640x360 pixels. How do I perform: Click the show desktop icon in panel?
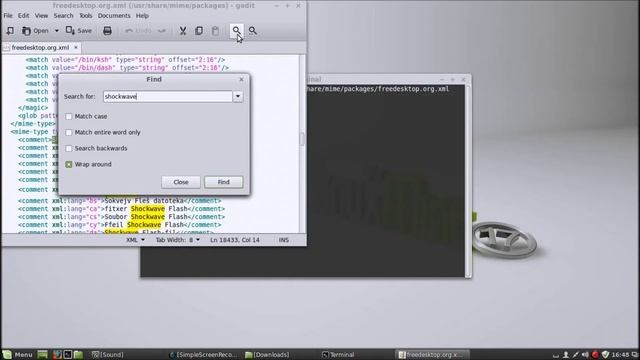point(42,355)
